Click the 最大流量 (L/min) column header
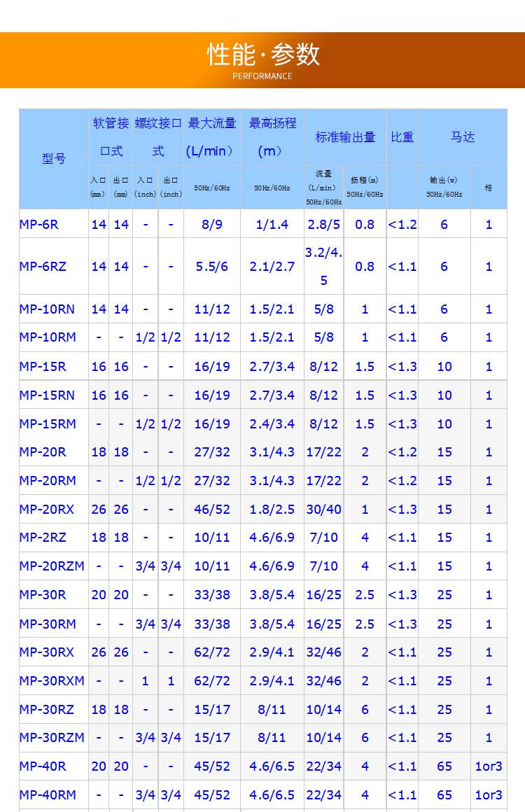The image size is (525, 812). (211, 137)
